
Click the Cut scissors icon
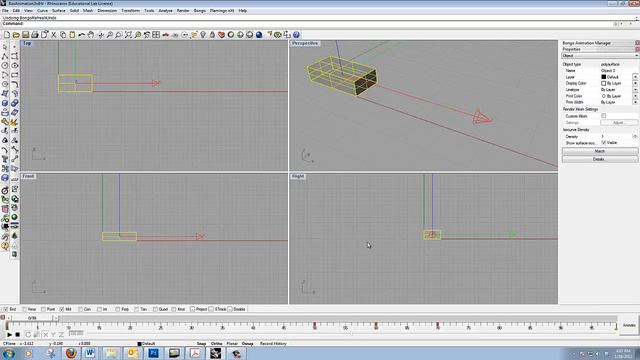[53, 35]
